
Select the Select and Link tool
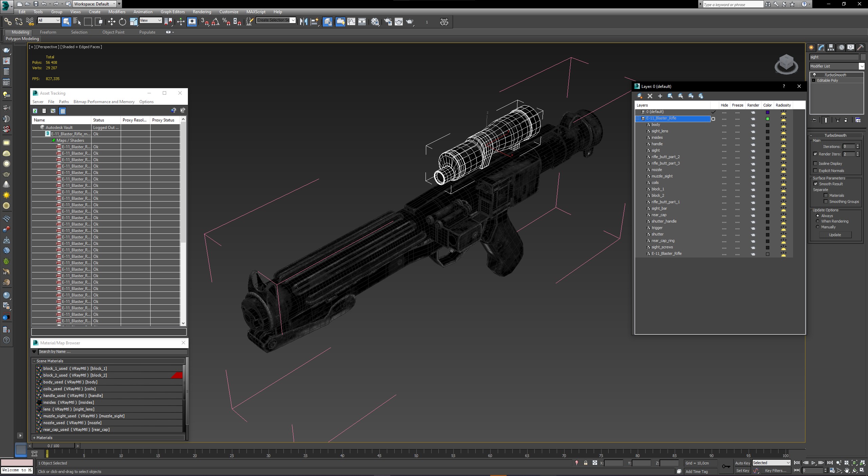pos(7,22)
